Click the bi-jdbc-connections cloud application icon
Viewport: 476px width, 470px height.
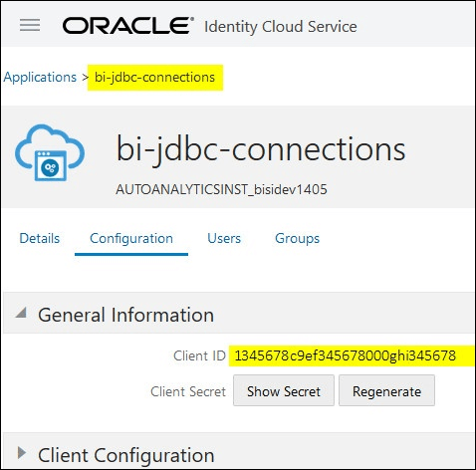50,152
